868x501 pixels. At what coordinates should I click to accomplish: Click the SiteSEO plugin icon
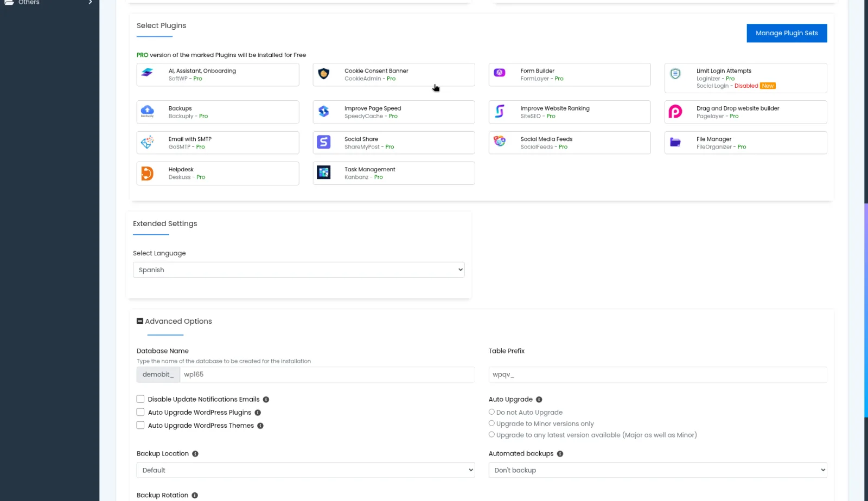pyautogui.click(x=500, y=111)
